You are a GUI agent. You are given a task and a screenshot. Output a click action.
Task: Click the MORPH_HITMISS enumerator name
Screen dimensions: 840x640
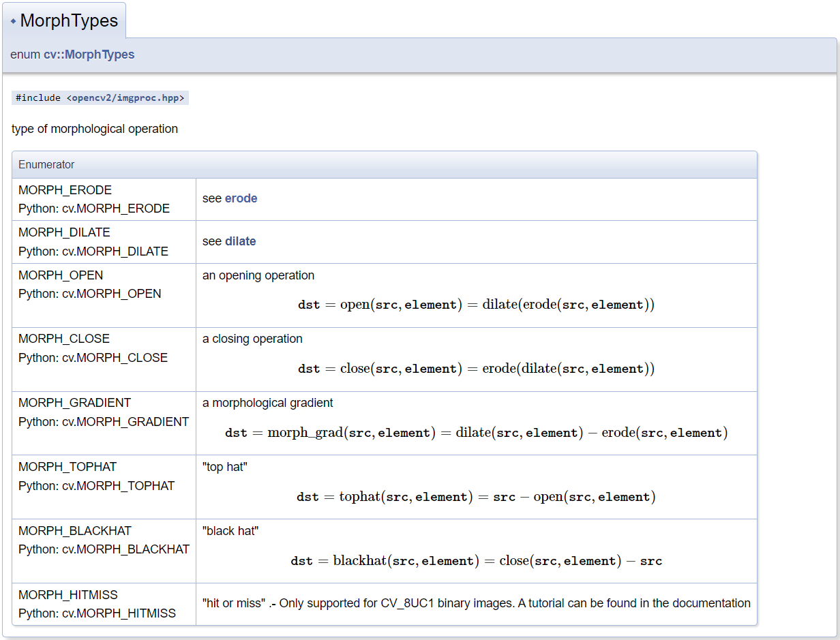click(x=68, y=595)
